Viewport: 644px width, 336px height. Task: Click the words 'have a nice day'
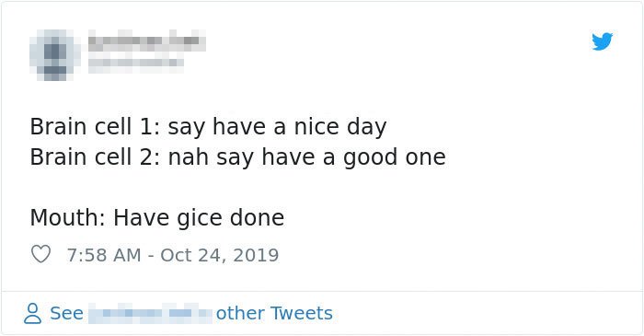(x=299, y=127)
